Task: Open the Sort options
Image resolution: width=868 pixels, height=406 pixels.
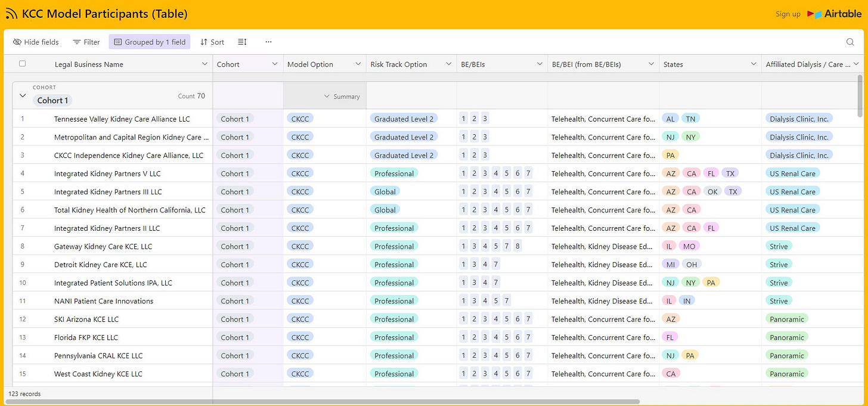Action: coord(212,42)
